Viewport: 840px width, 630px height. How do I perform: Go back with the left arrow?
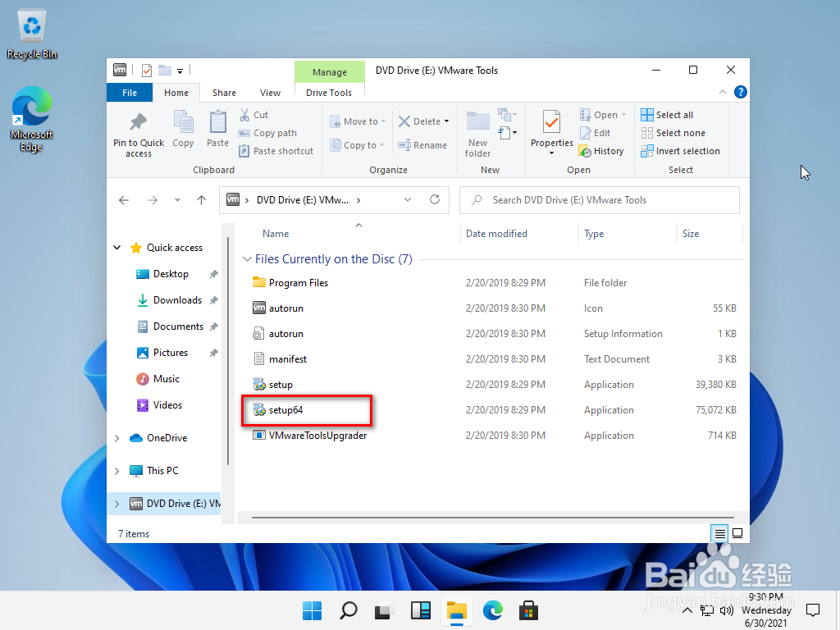click(124, 200)
